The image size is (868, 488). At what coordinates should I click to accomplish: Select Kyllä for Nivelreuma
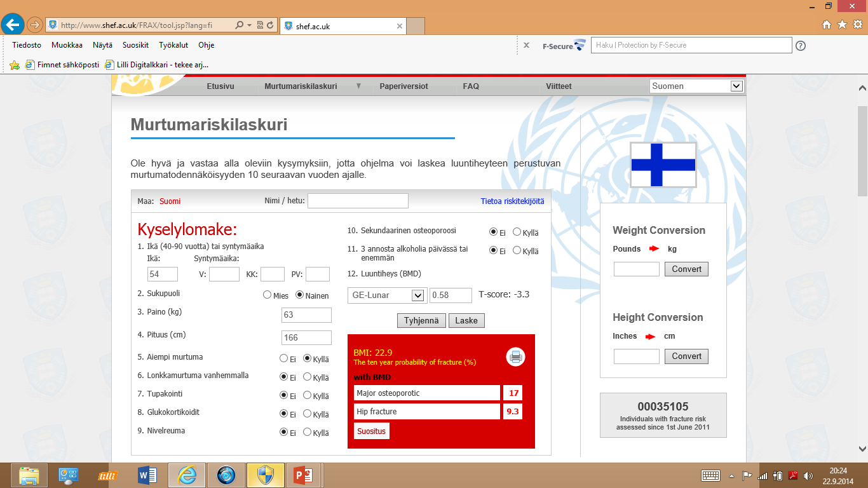(308, 432)
